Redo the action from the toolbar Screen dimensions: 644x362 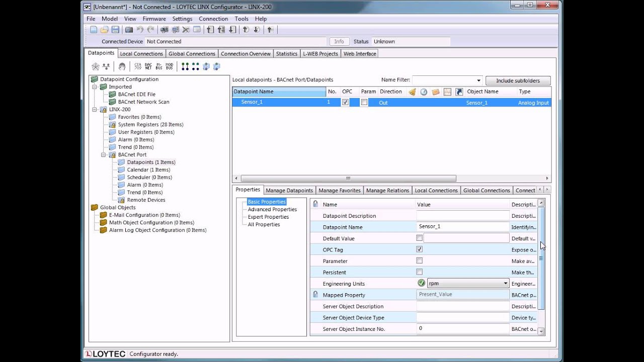pyautogui.click(x=150, y=30)
